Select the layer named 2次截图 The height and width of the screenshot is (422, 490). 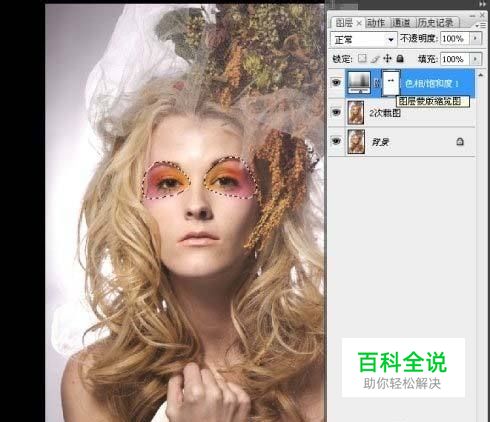point(385,113)
